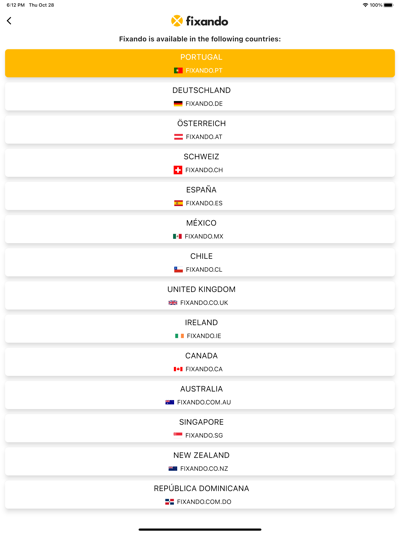Tap the battery indicator in status bar
The height and width of the screenshot is (534, 400).
point(388,5)
